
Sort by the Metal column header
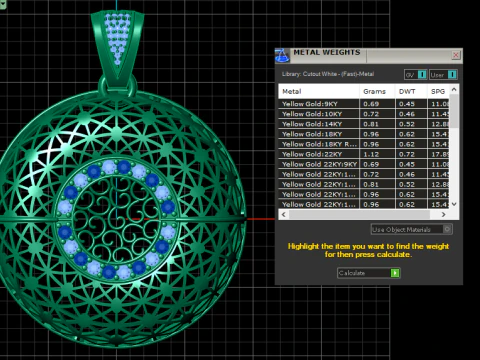point(319,91)
